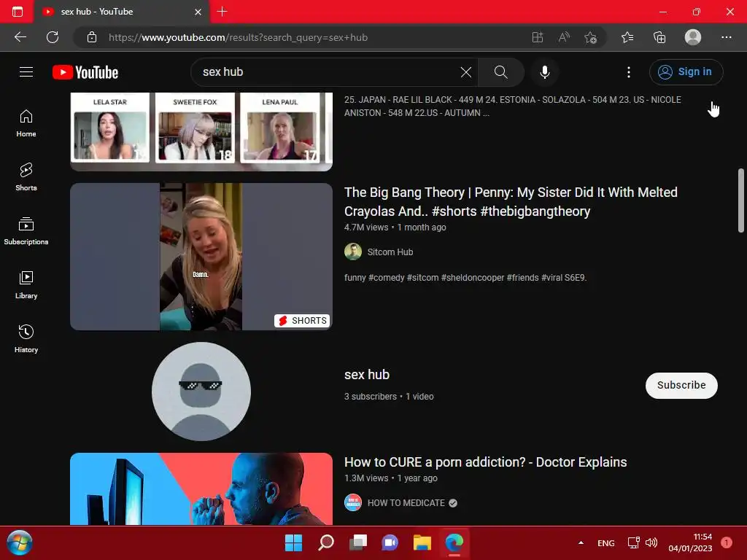
Task: Open the Chat app on taskbar
Action: tap(390, 542)
